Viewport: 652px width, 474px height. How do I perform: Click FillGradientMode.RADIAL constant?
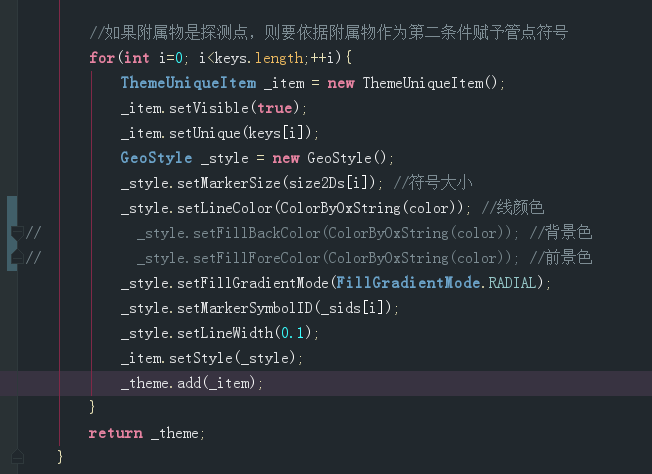(x=436, y=283)
